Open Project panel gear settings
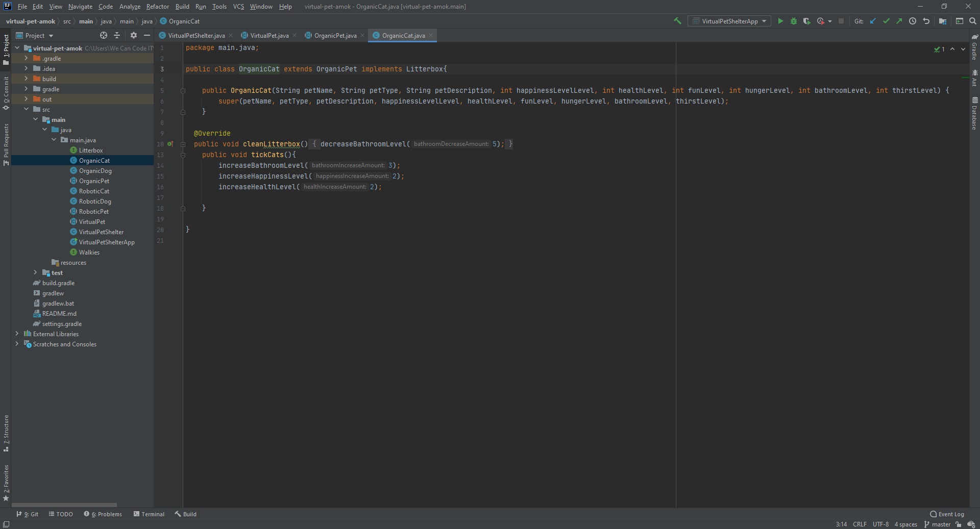The height and width of the screenshot is (529, 980). (134, 35)
